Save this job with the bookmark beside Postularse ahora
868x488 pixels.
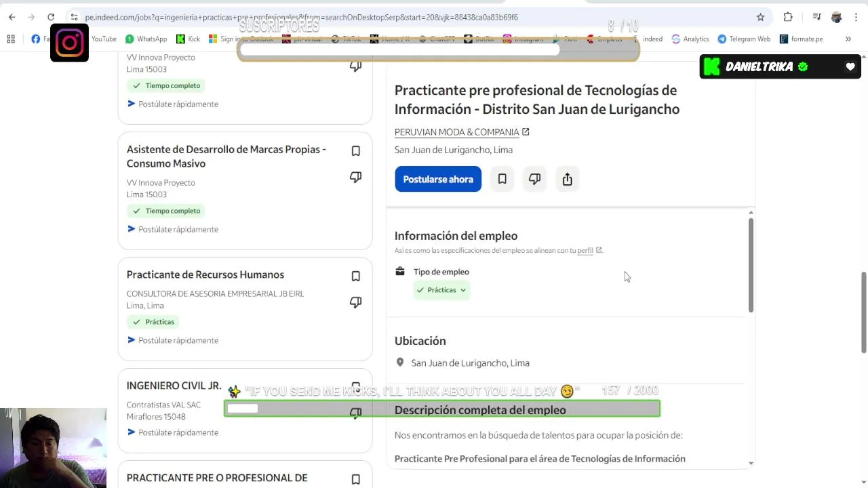pos(502,179)
